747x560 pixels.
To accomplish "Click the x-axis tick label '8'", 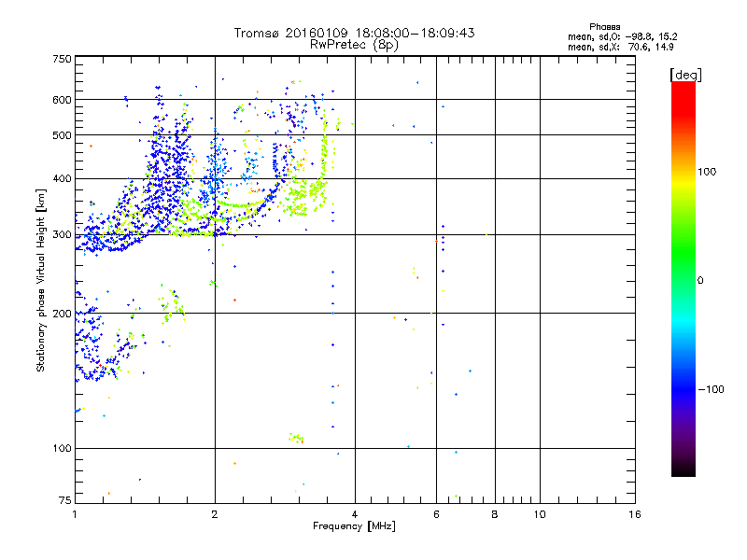I will click(495, 514).
